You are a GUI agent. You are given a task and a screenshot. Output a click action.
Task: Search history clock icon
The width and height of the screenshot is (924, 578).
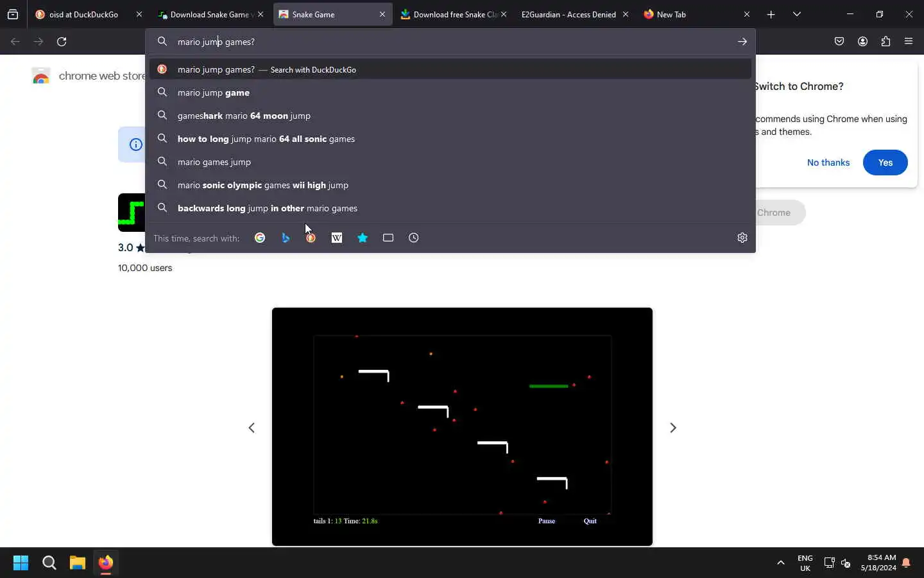(x=414, y=238)
